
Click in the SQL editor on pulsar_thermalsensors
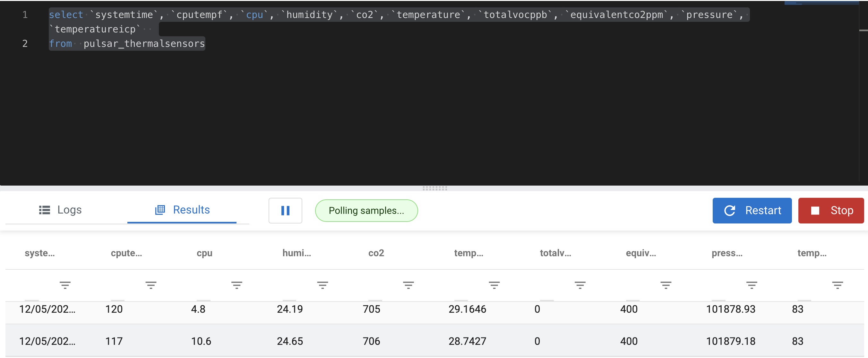(144, 43)
